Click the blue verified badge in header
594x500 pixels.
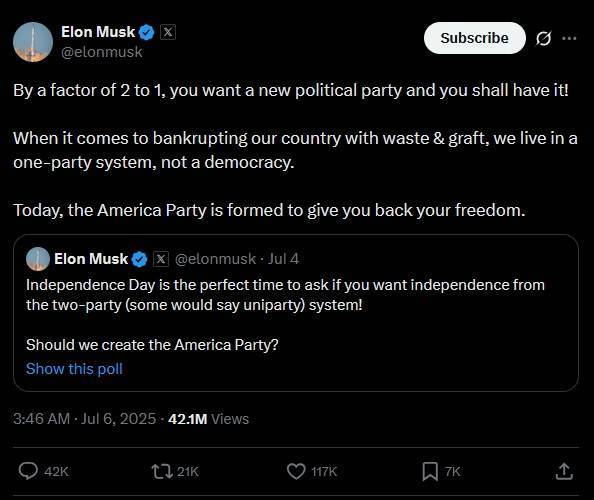click(147, 32)
